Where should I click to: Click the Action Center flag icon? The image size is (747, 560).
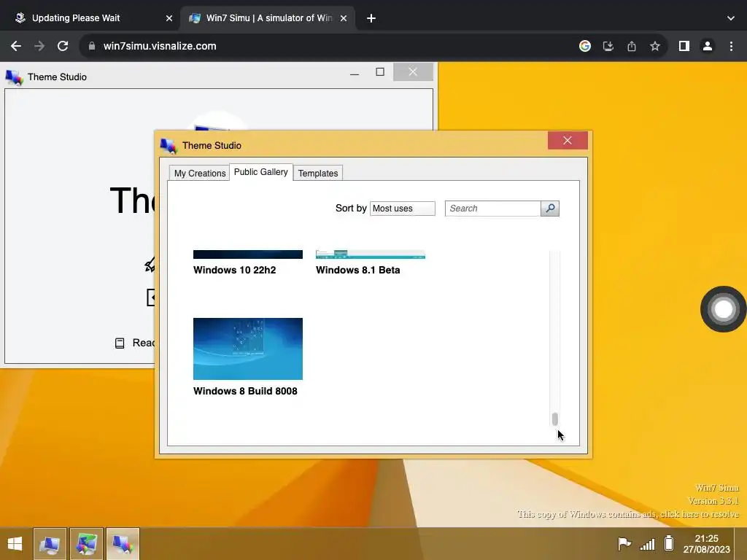pyautogui.click(x=624, y=543)
